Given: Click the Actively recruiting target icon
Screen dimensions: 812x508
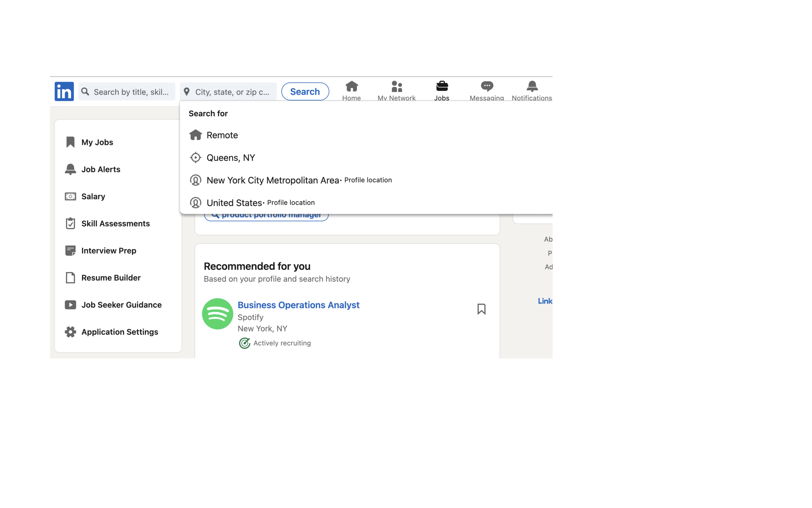Looking at the screenshot, I should [244, 343].
